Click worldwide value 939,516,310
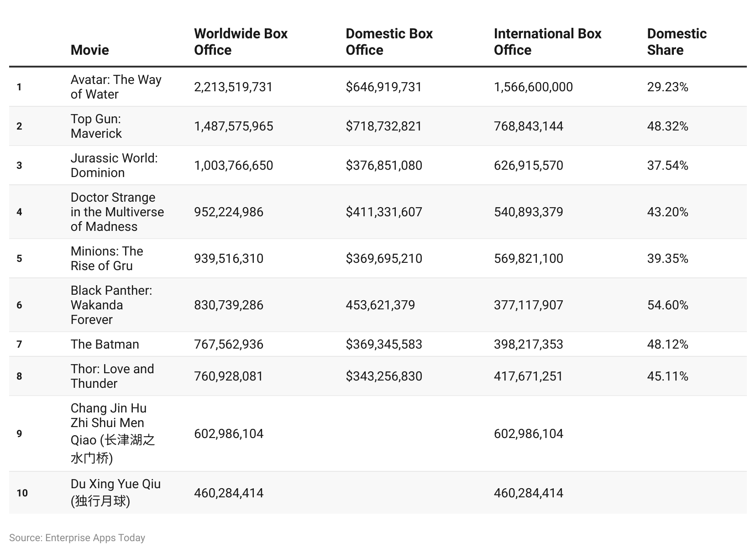The image size is (756, 553). tap(229, 258)
